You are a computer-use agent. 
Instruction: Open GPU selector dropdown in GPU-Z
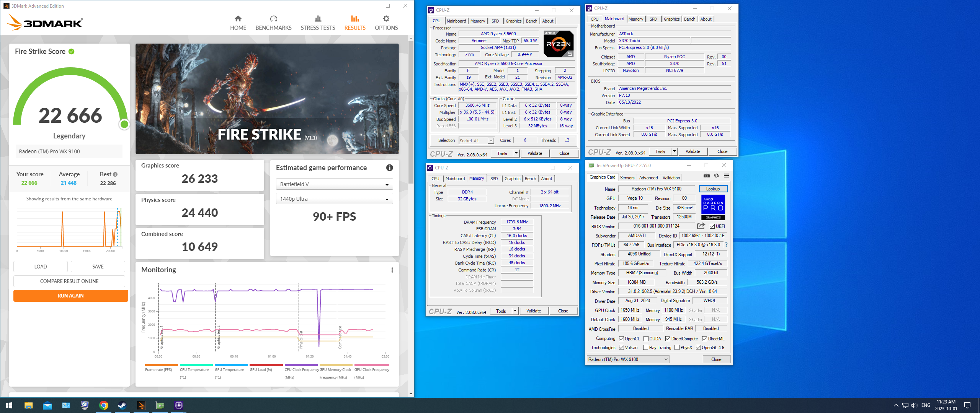coord(628,359)
